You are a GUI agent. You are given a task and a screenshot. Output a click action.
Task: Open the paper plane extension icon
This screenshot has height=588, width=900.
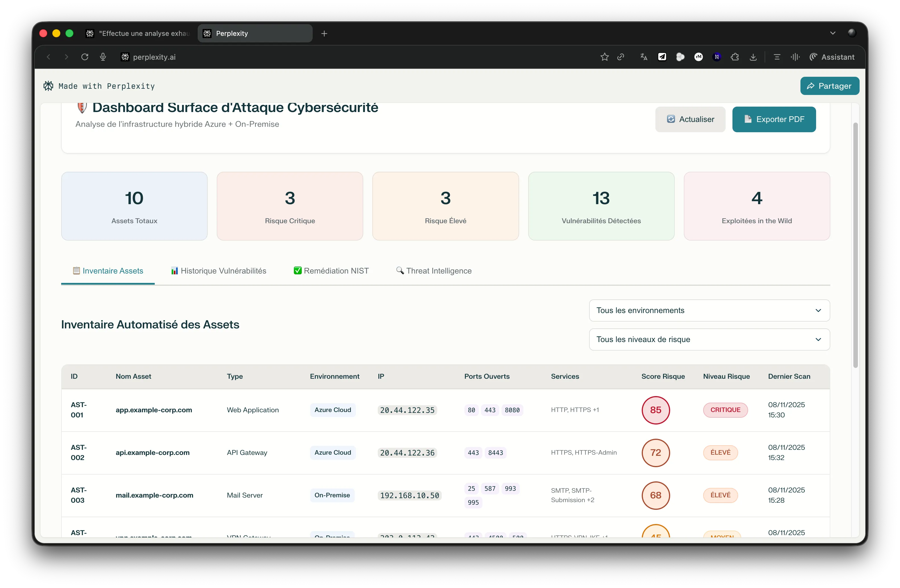[x=662, y=57]
